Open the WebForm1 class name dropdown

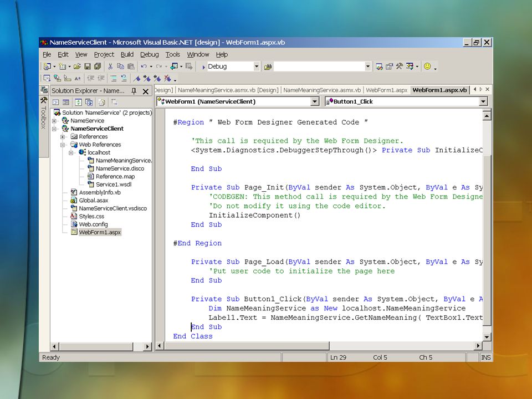(315, 101)
